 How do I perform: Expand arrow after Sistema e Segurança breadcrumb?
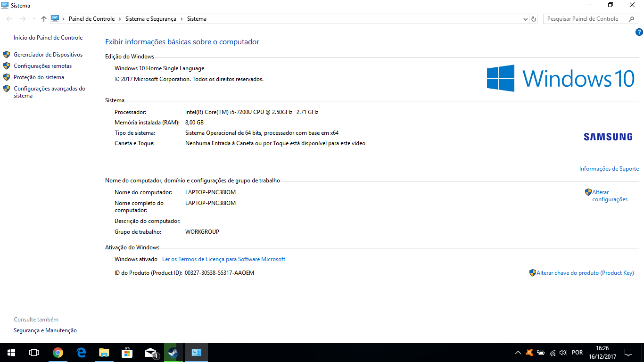182,19
